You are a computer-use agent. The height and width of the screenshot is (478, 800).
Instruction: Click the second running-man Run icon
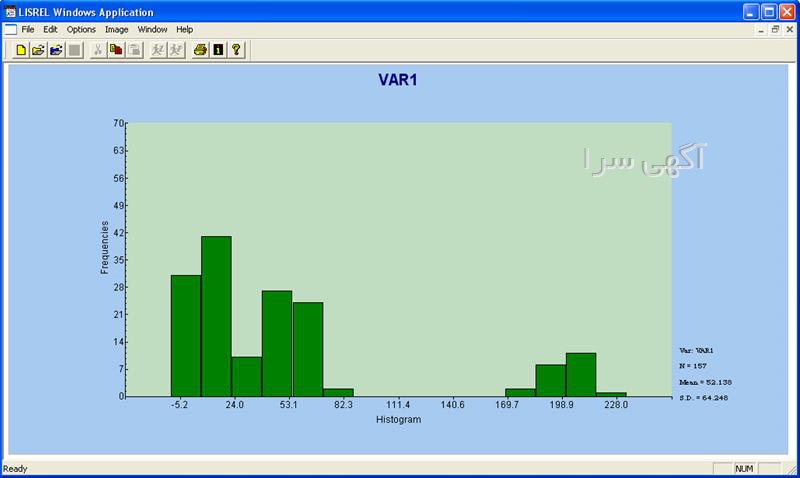point(177,50)
